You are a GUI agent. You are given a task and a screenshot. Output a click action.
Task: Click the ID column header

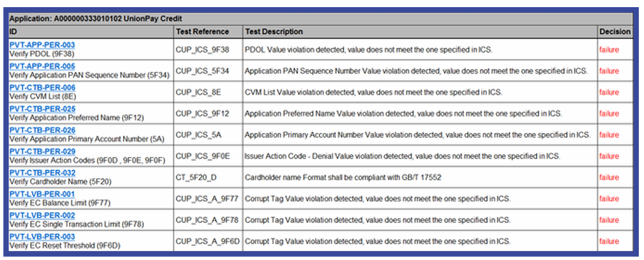[14, 31]
